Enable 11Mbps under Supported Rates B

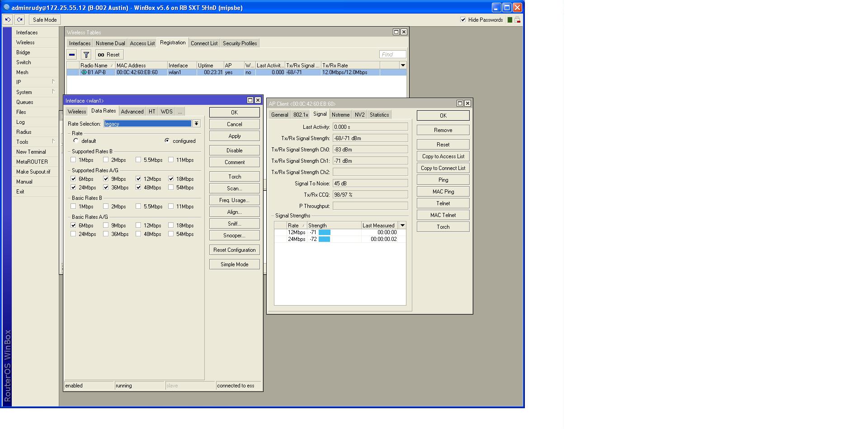[x=171, y=160]
